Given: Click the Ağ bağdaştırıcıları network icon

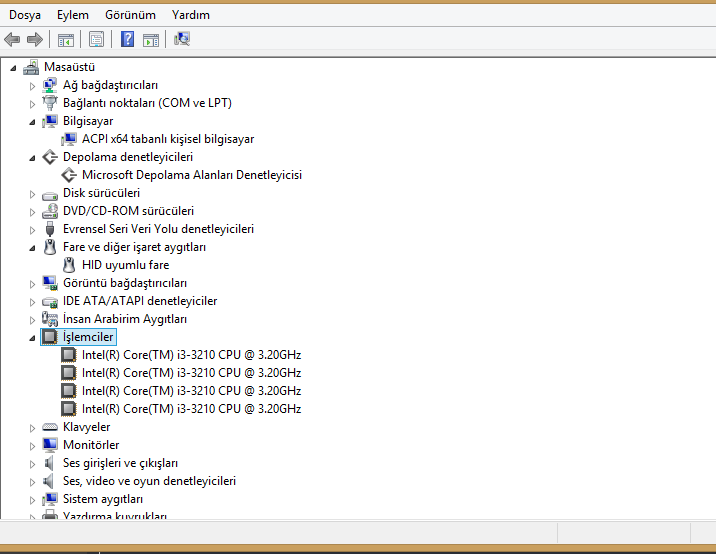Looking at the screenshot, I should [50, 85].
